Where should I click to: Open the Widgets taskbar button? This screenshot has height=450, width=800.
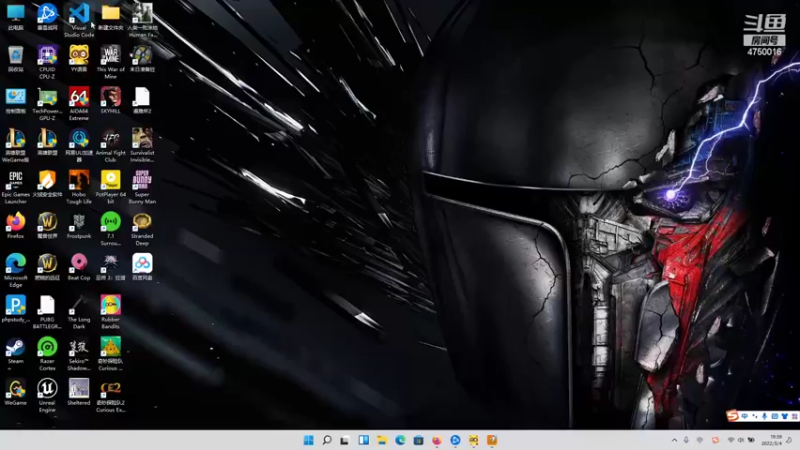(363, 440)
